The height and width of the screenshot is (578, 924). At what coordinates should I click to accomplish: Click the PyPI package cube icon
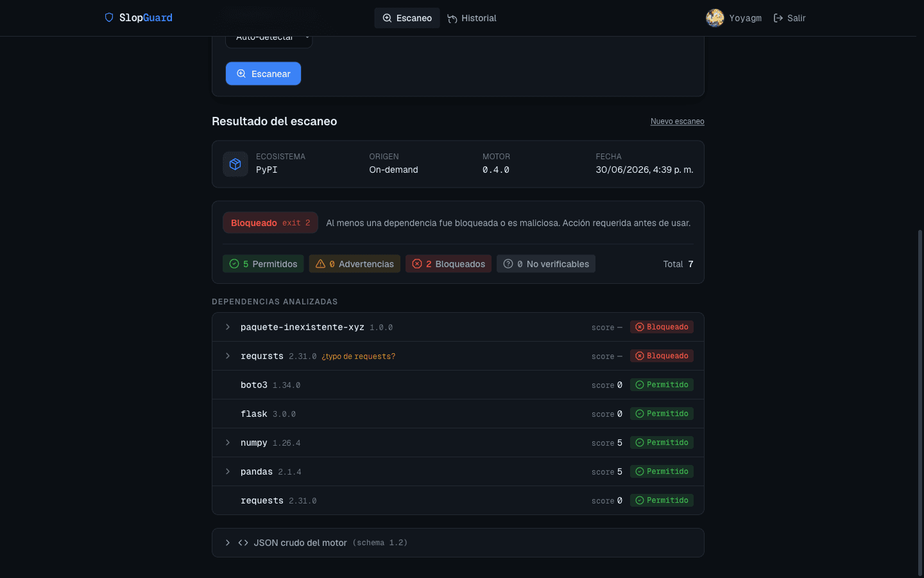tap(235, 164)
